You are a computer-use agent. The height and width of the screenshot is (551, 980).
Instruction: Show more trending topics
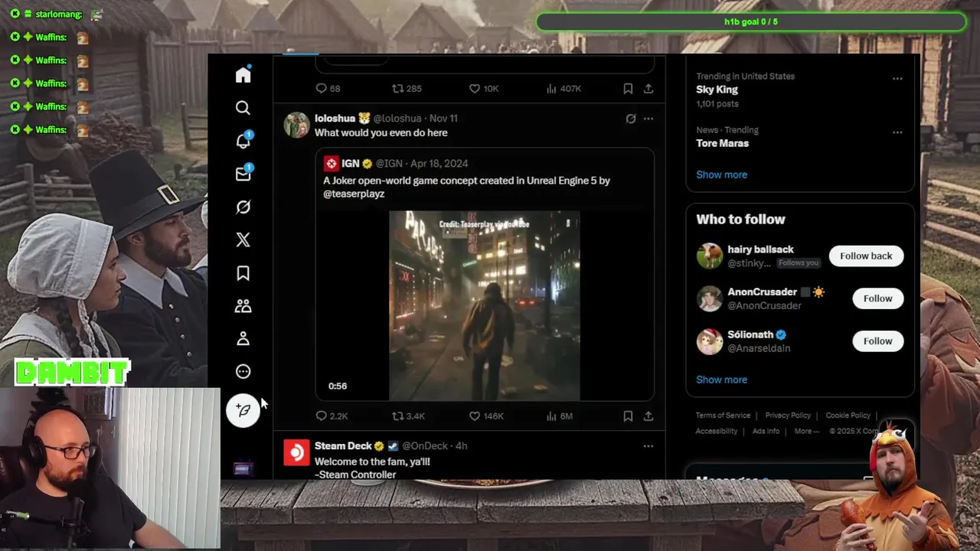click(721, 174)
